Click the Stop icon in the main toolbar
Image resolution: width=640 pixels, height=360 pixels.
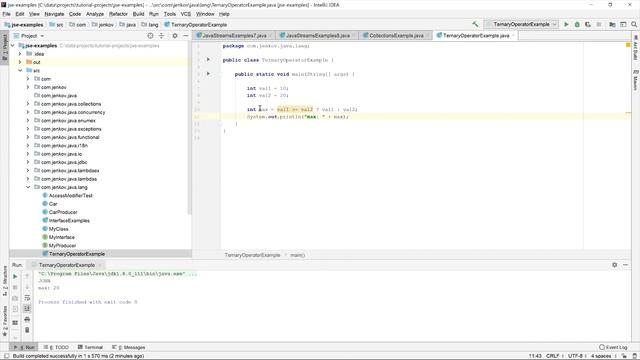[x=599, y=24]
